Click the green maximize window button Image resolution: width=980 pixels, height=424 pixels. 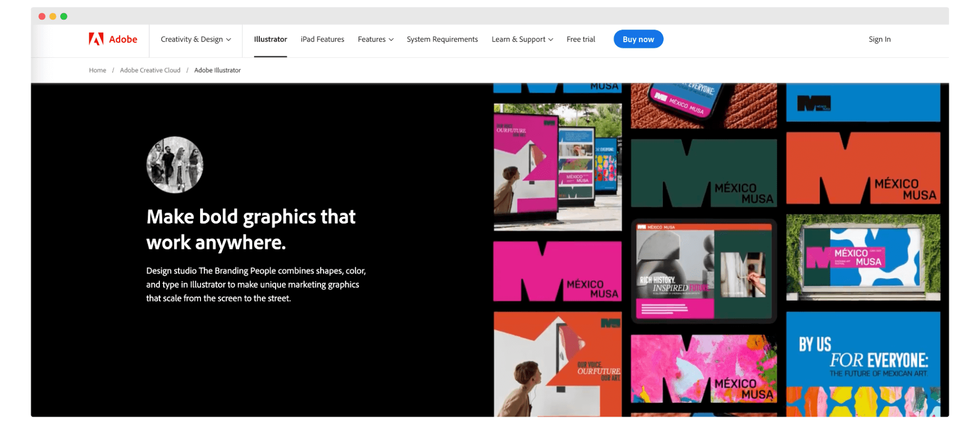tap(64, 16)
